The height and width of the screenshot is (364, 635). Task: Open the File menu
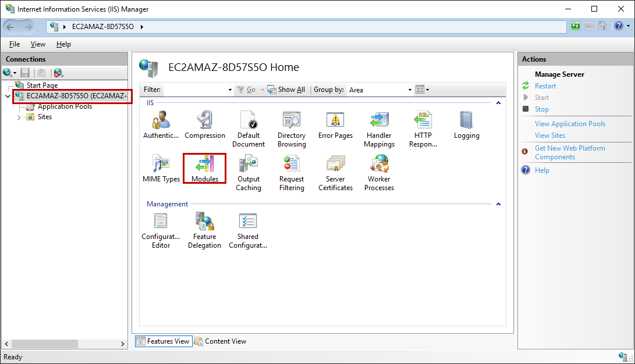15,44
